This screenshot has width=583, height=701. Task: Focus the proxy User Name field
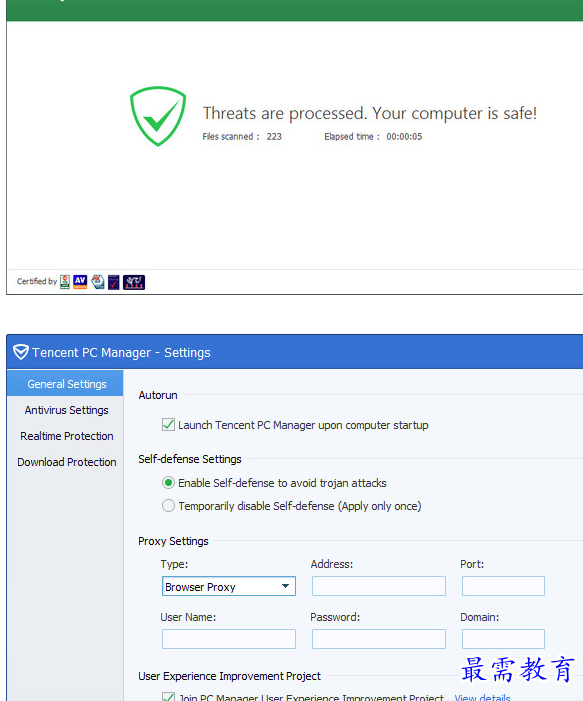coord(229,639)
